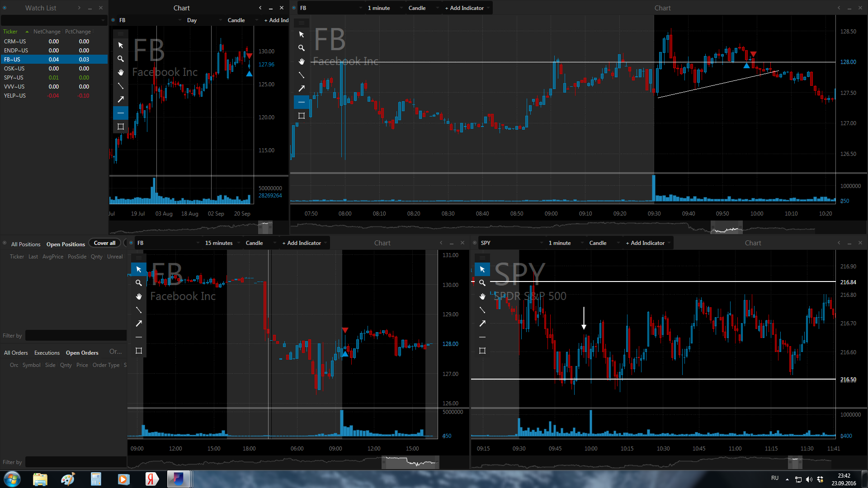Toggle link indicator on SPY chart
The height and width of the screenshot is (488, 868).
click(x=475, y=243)
